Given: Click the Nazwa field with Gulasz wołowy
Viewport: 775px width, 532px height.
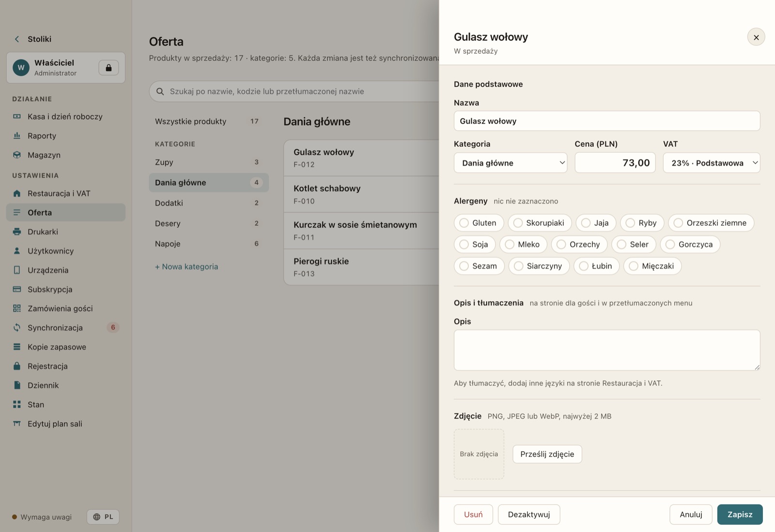Looking at the screenshot, I should coord(607,121).
